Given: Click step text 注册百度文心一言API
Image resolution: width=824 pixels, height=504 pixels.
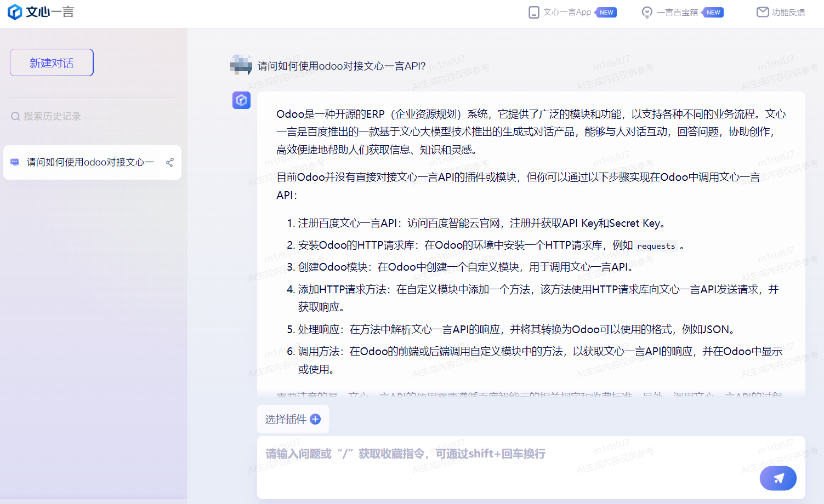Looking at the screenshot, I should 348,223.
